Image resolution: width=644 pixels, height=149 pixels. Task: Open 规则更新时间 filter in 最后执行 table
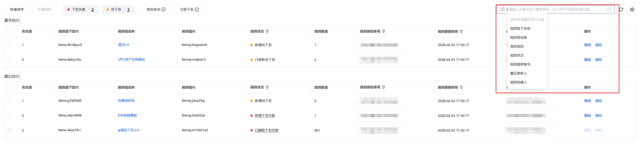pos(461,88)
